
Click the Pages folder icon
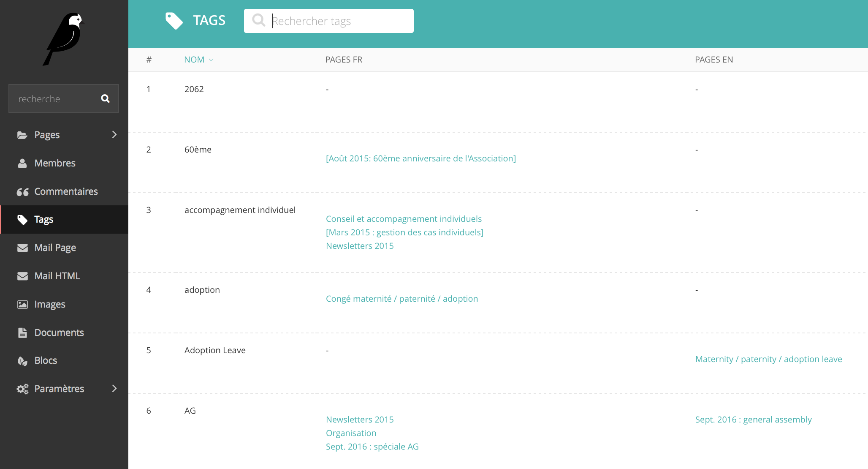tap(22, 135)
